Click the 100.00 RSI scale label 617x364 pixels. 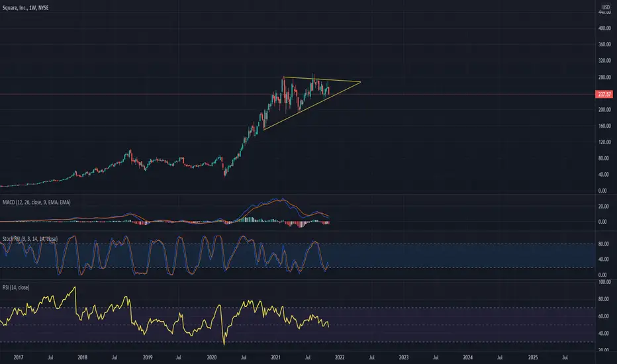click(604, 282)
